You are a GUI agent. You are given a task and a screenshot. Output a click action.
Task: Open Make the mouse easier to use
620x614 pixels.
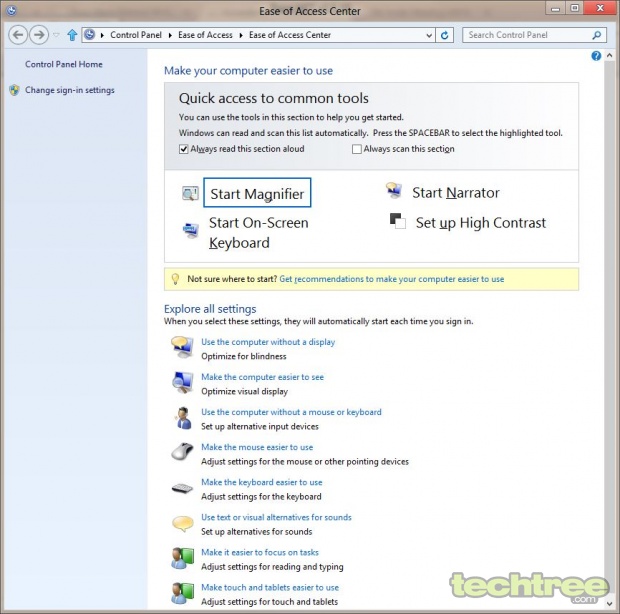click(x=257, y=447)
